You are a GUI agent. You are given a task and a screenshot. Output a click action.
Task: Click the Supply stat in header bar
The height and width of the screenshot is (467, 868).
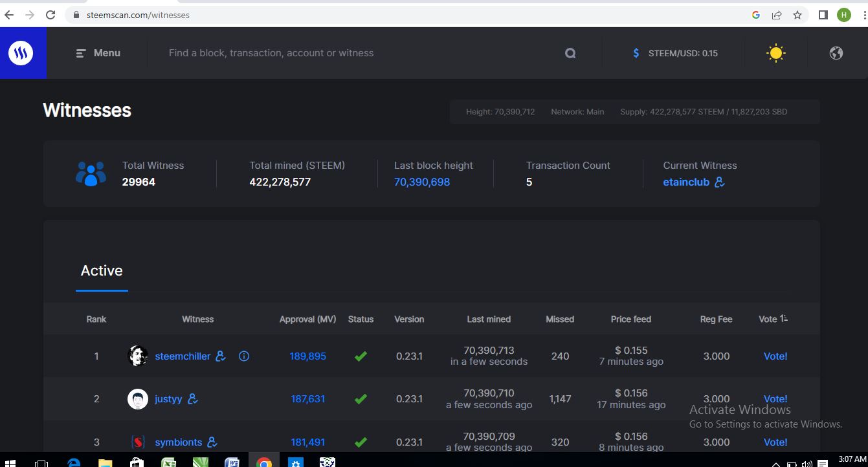tap(704, 112)
